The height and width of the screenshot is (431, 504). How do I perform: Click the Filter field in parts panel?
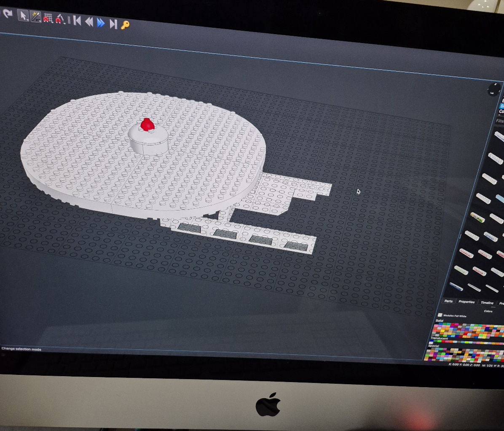(x=500, y=121)
